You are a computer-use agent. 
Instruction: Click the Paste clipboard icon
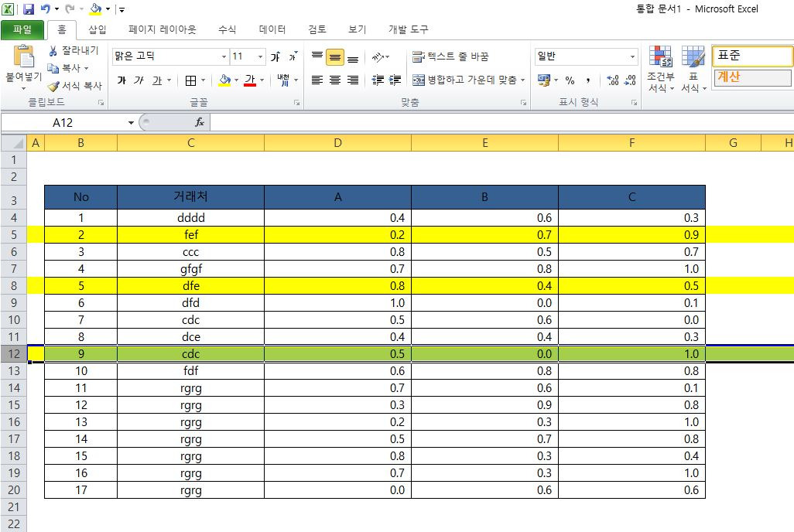(23, 56)
